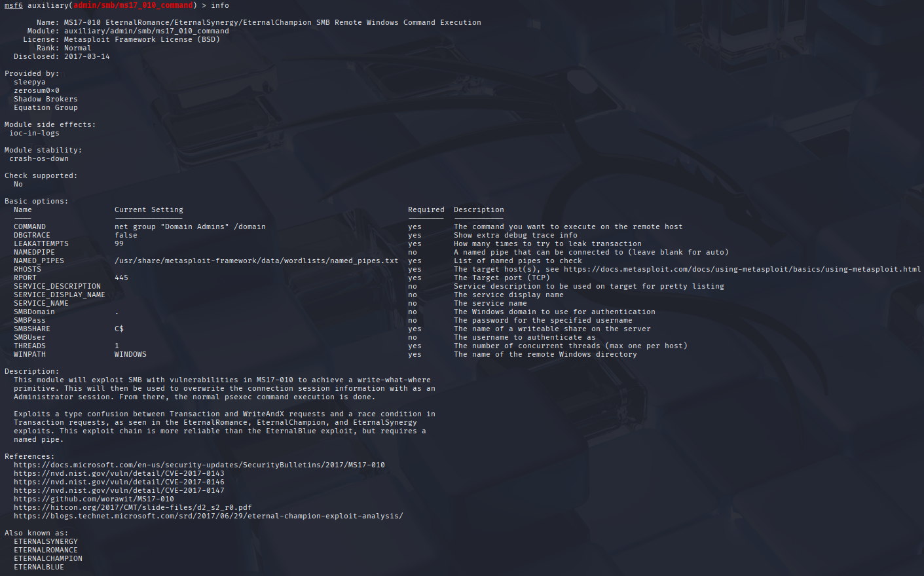The image size is (924, 576).
Task: Click ETERNALBLUE in the Also known as list
Action: pos(39,567)
